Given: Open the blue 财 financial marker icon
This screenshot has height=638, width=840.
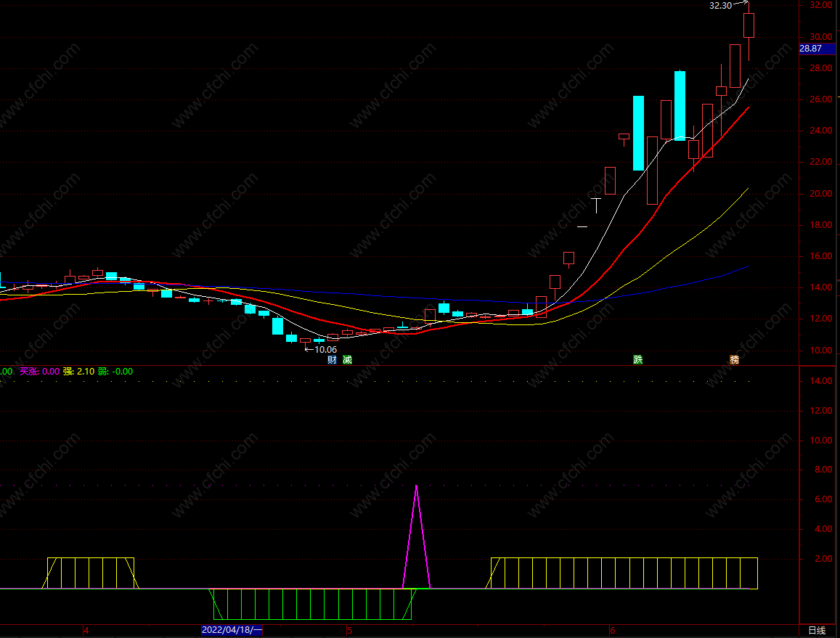Looking at the screenshot, I should [332, 360].
